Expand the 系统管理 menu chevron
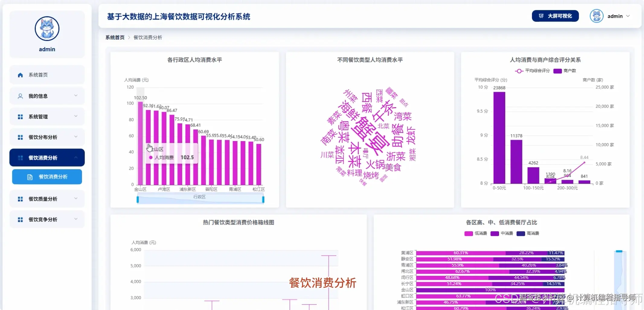The height and width of the screenshot is (310, 644). (x=76, y=116)
